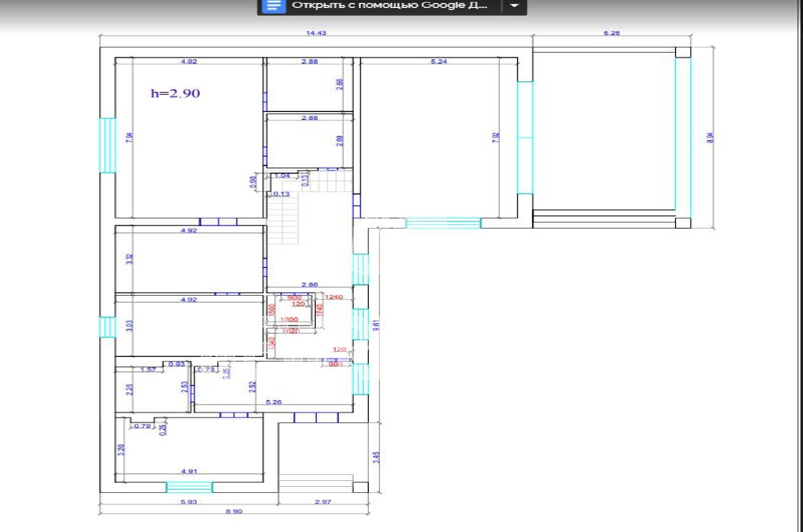Click the 2.97 porch width dimension
This screenshot has width=803, height=532.
(x=323, y=501)
